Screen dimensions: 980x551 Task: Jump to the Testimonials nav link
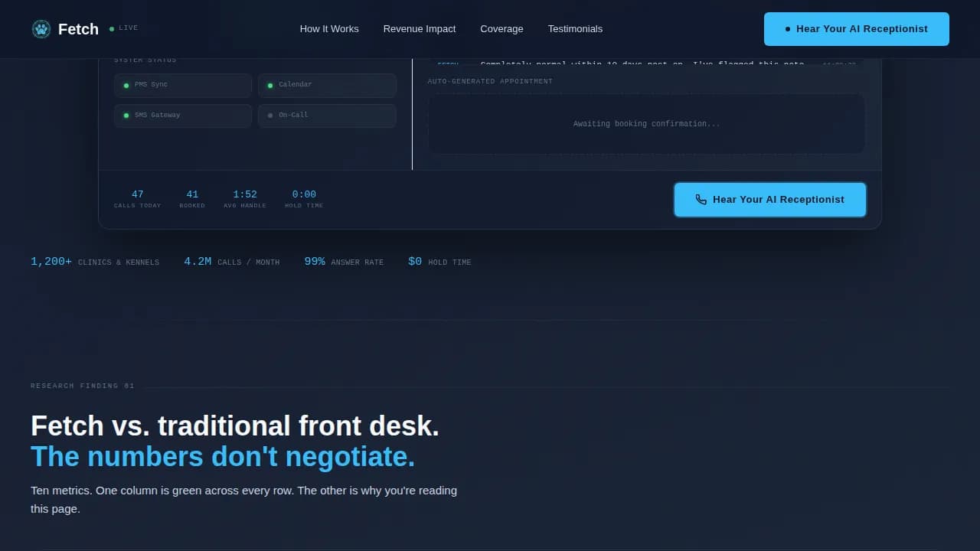(575, 29)
